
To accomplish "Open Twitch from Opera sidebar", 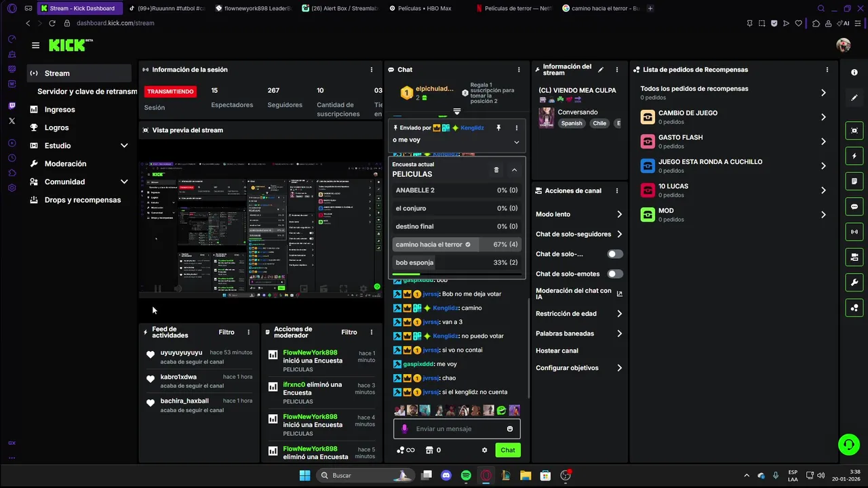I will point(12,106).
